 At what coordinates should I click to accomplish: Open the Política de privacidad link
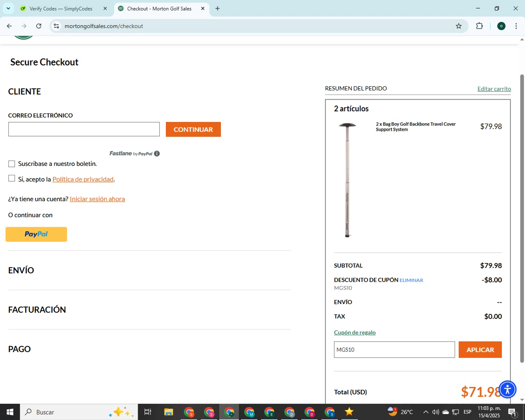[x=83, y=179]
